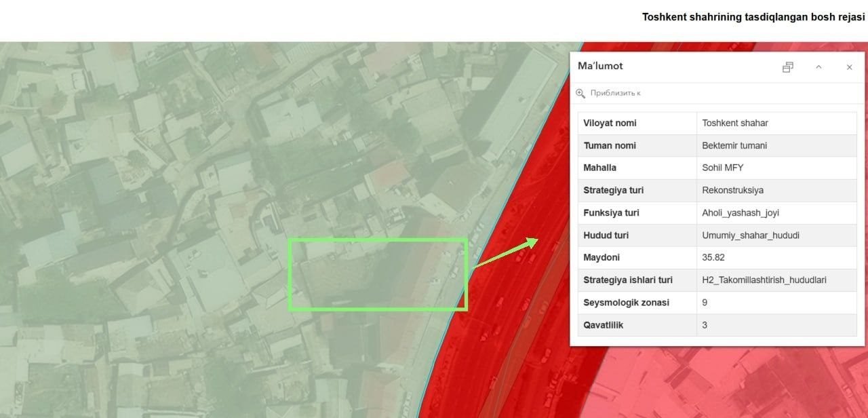Image resolution: width=868 pixels, height=418 pixels.
Task: Click the "Umumiy_shahar_hududi" value cell
Action: point(776,235)
